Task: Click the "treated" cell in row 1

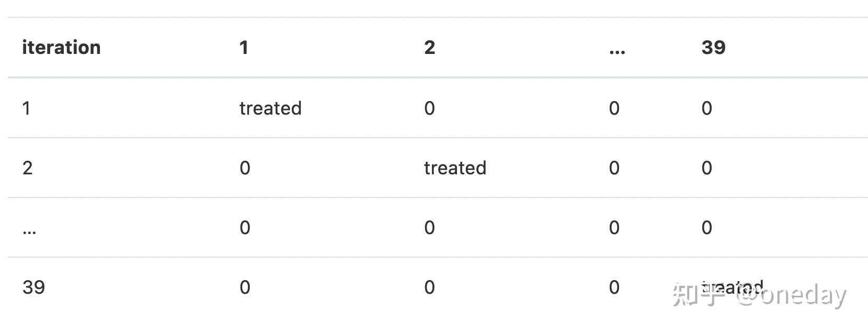Action: point(270,108)
